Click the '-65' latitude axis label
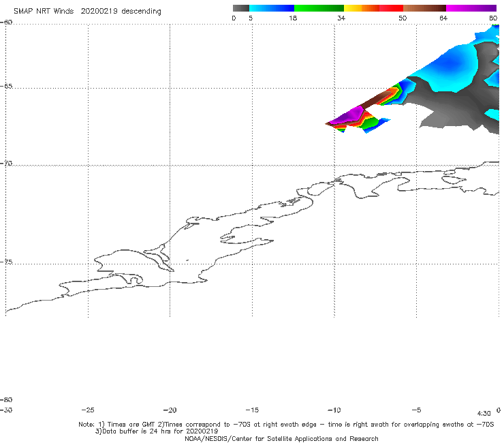The width and height of the screenshot is (504, 443). (x=6, y=87)
